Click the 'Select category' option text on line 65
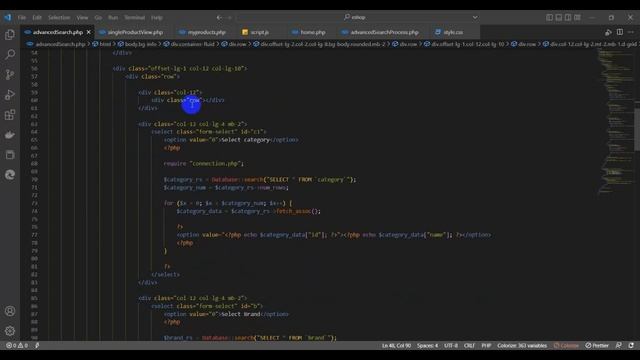 pos(246,140)
